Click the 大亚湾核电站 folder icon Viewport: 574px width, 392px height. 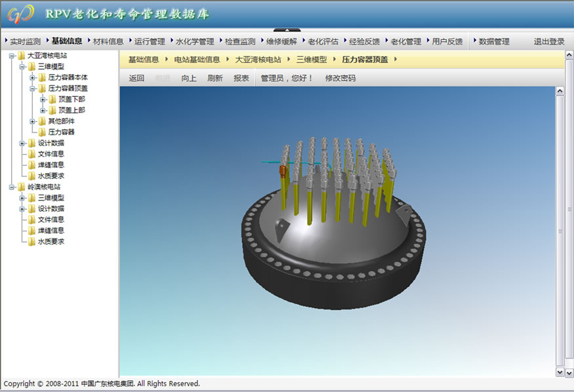pyautogui.click(x=22, y=56)
